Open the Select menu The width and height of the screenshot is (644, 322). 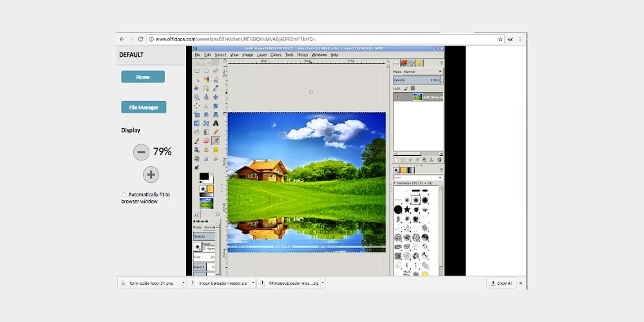[x=220, y=55]
